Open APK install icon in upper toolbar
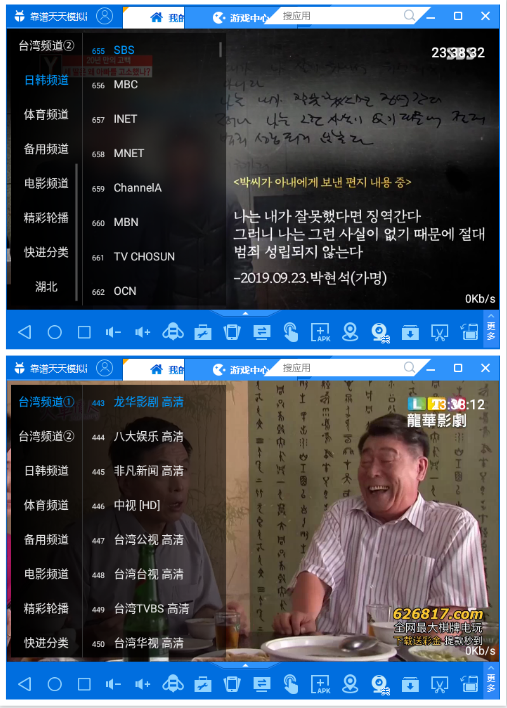Image resolution: width=507 pixels, height=708 pixels. (320, 332)
